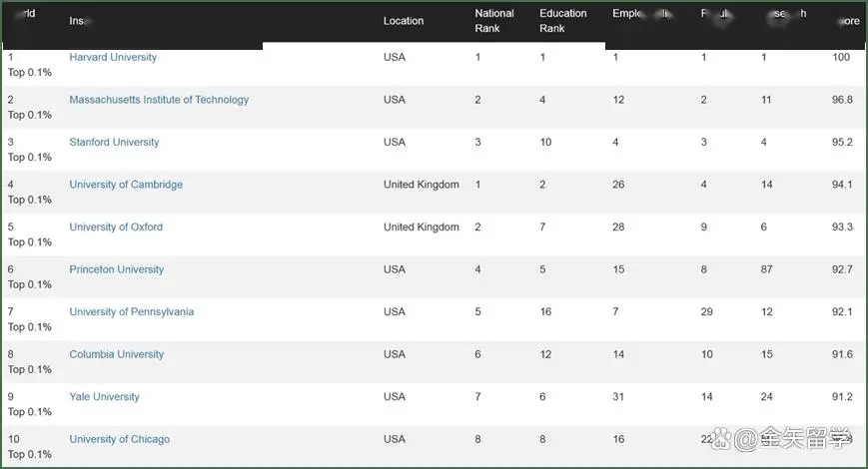Visit the University of Oxford link
This screenshot has height=469, width=868.
coord(116,227)
